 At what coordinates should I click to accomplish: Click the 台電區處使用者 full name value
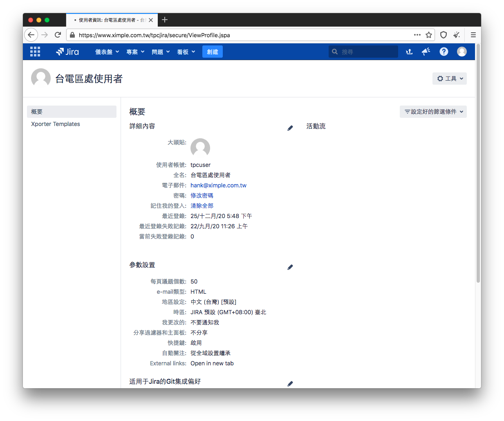point(211,175)
